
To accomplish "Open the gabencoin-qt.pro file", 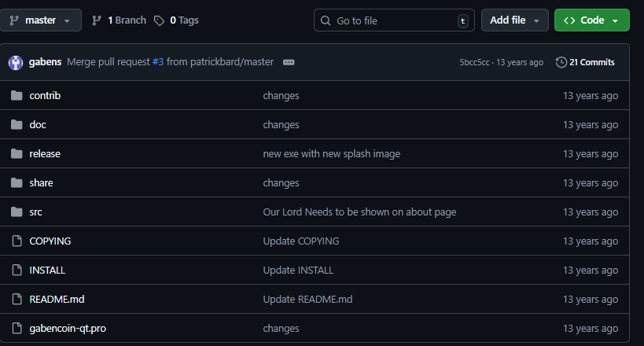I will 68,329.
